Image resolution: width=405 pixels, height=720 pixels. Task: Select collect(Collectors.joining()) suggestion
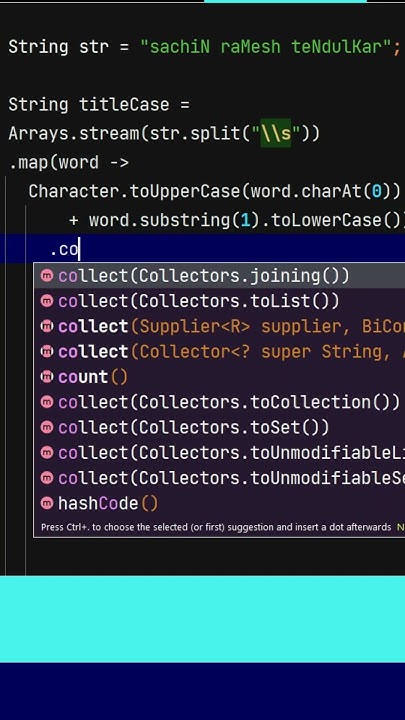(x=219, y=276)
